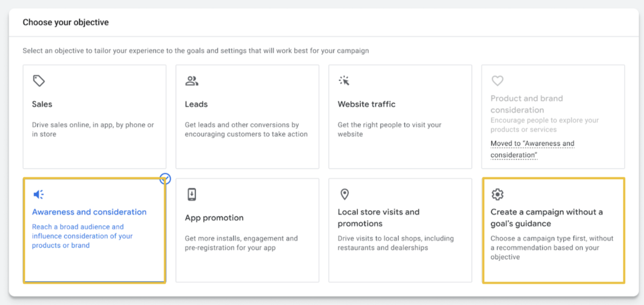Image resolution: width=644 pixels, height=305 pixels.
Task: Click the gear icon for campaign without goal
Action: (497, 194)
